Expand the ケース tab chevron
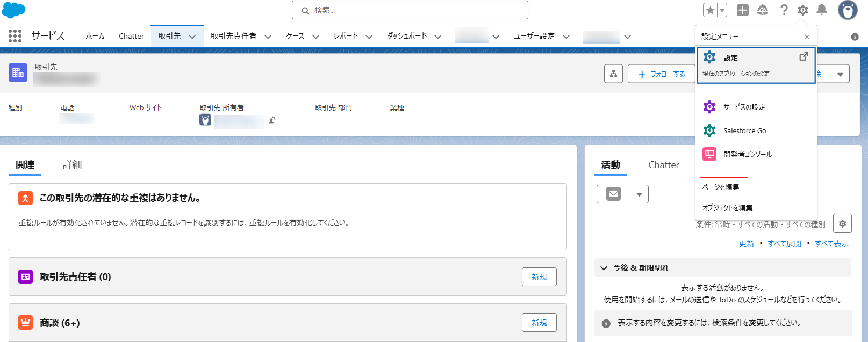This screenshot has height=342, width=868. (316, 37)
